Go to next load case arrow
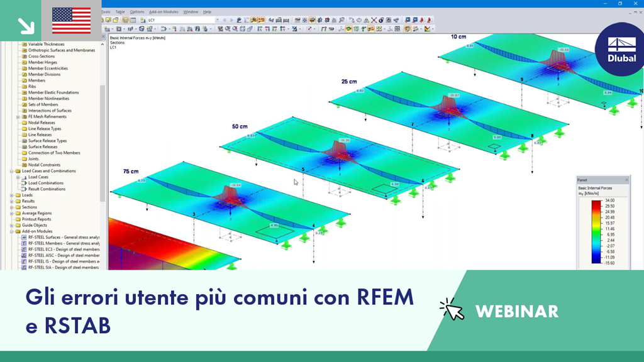Viewport: 644px width, 362px height. click(231, 20)
